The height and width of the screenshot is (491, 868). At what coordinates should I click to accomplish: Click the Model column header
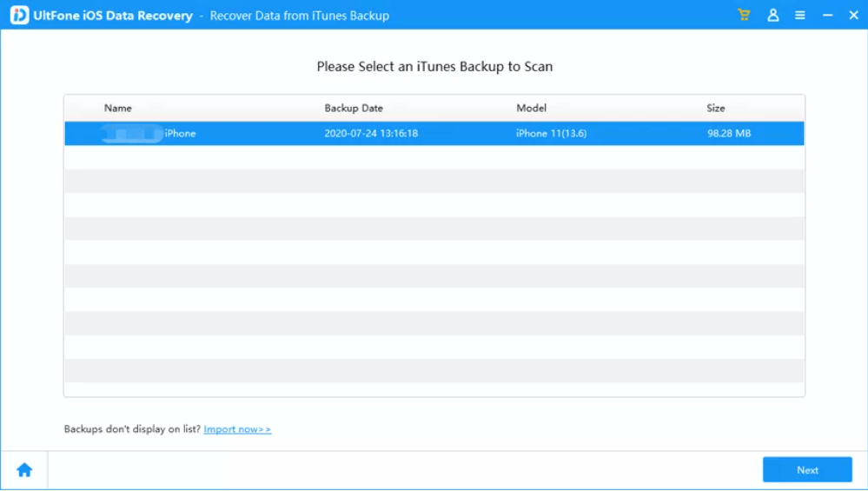tap(532, 108)
